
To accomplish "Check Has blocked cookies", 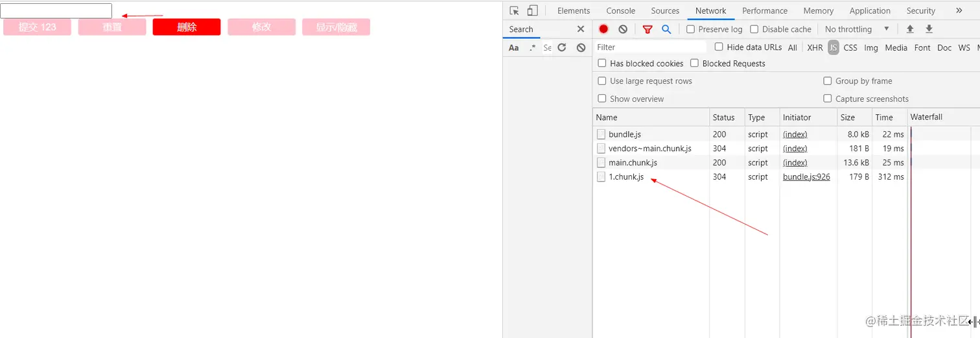I will 602,63.
